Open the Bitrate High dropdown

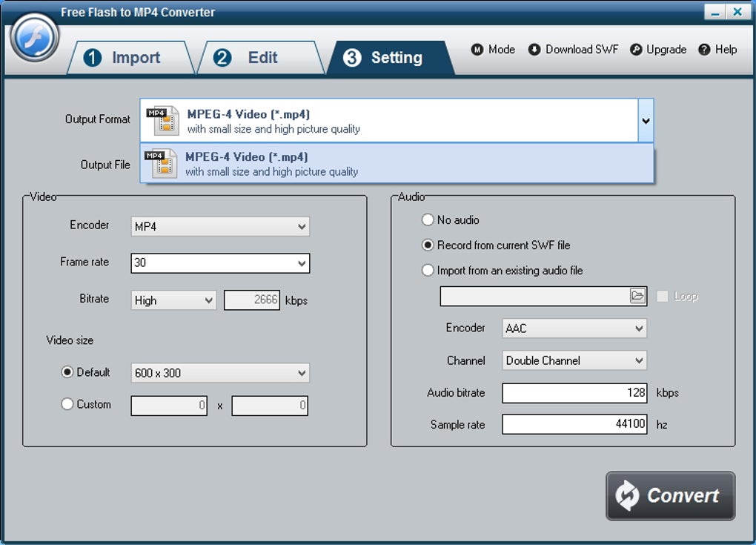pyautogui.click(x=173, y=300)
